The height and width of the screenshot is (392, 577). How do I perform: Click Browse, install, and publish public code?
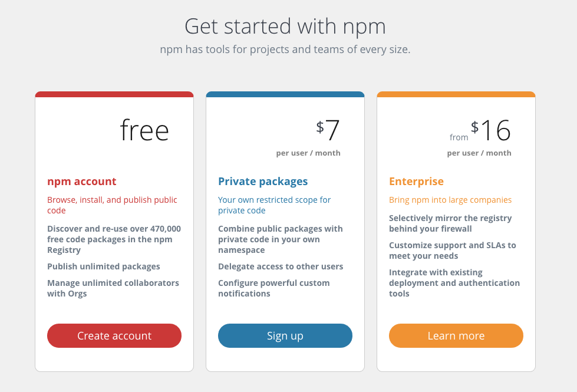click(x=112, y=205)
